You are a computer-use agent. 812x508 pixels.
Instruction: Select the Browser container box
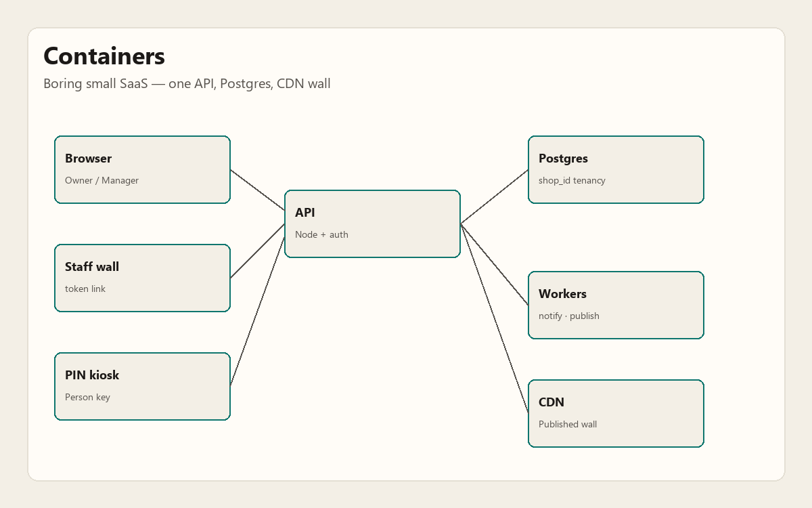tap(142, 169)
